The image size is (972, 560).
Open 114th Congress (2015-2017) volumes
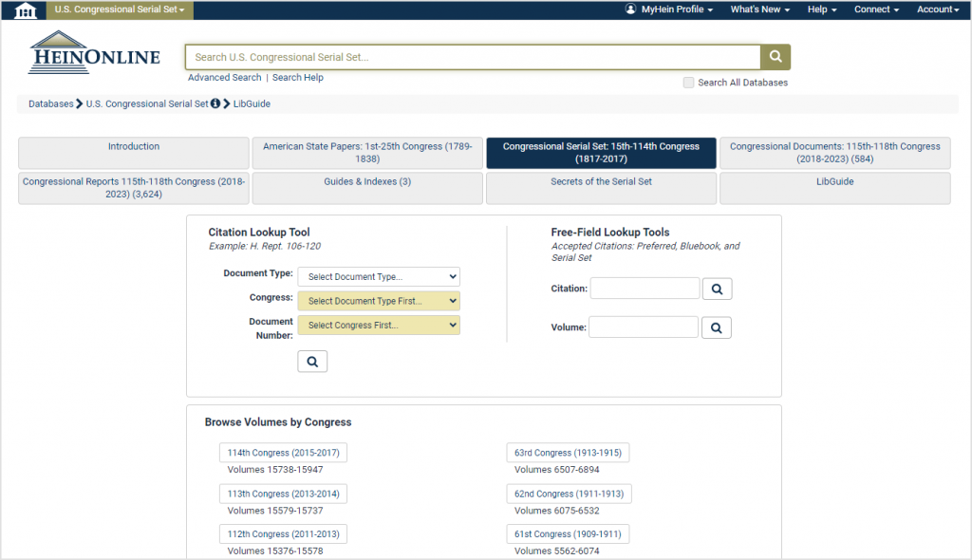[283, 453]
